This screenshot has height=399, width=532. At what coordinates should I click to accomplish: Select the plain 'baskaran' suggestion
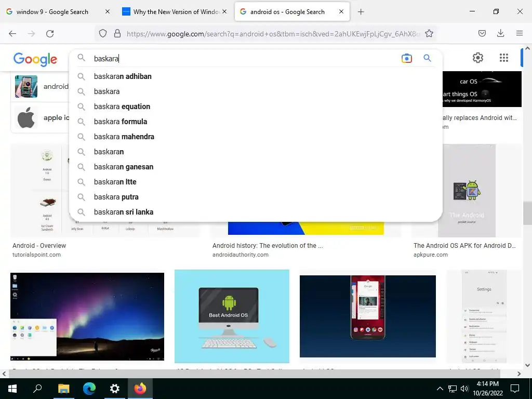[256, 152]
